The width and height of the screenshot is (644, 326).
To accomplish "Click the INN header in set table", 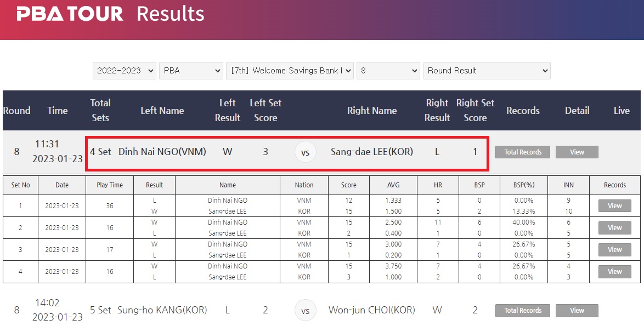I will point(568,185).
